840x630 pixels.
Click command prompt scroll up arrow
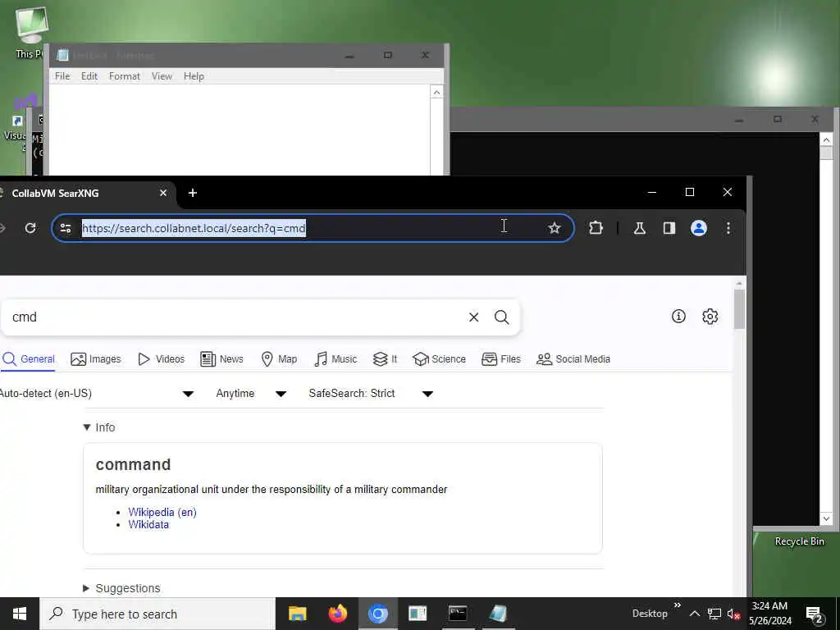tap(826, 139)
